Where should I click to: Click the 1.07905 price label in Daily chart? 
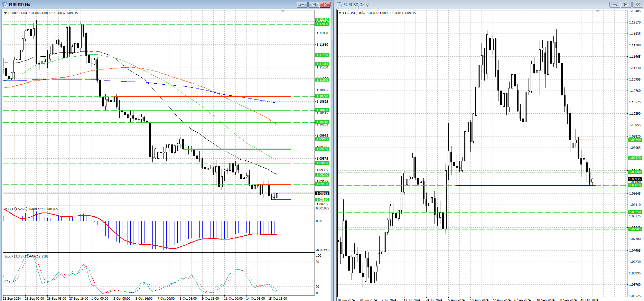[x=635, y=229]
